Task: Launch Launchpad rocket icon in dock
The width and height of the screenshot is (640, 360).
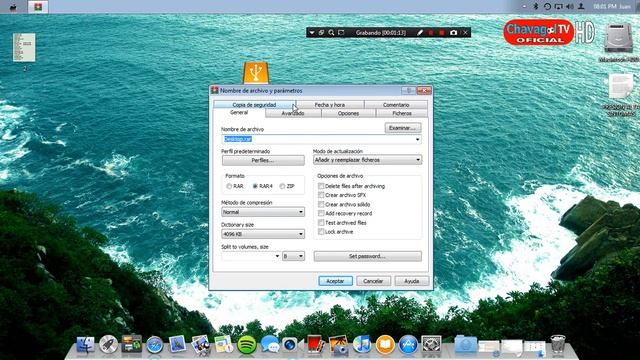Action: click(109, 345)
